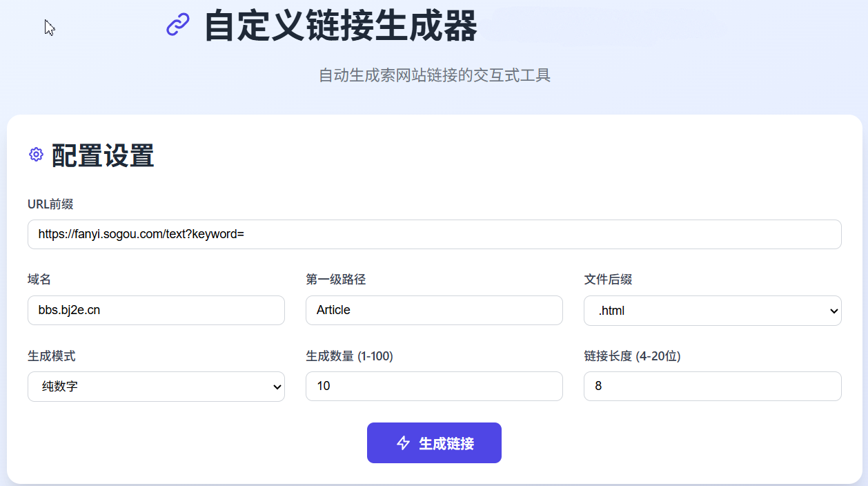Select the domain field containing bbs.bj2e.cn
This screenshot has width=868, height=486.
[x=156, y=310]
